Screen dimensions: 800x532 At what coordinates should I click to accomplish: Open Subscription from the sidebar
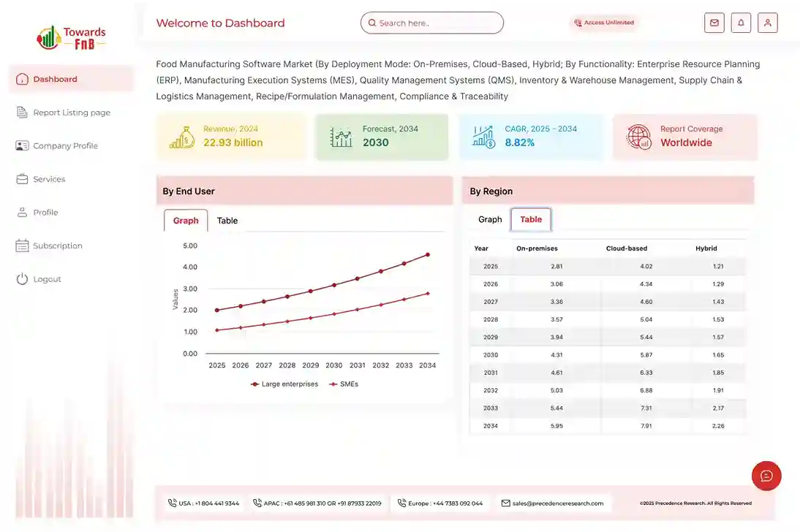click(x=57, y=246)
